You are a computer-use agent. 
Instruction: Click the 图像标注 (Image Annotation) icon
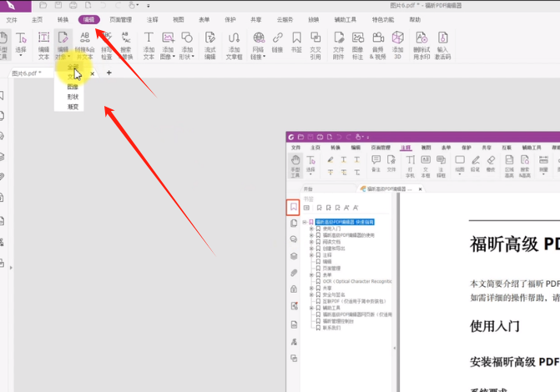358,43
